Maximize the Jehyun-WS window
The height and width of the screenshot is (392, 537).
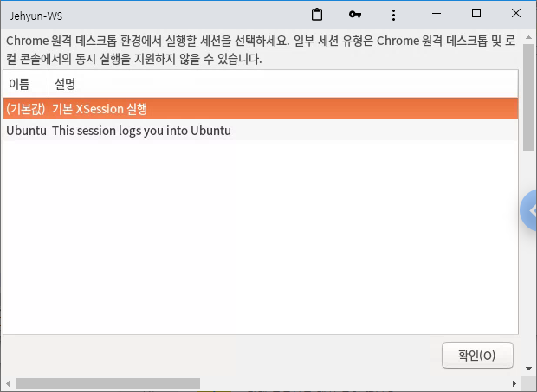pyautogui.click(x=476, y=14)
